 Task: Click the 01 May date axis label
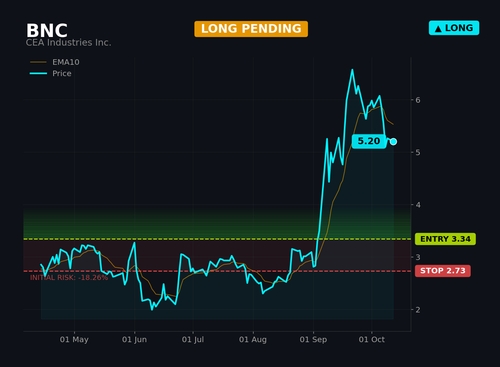74,340
